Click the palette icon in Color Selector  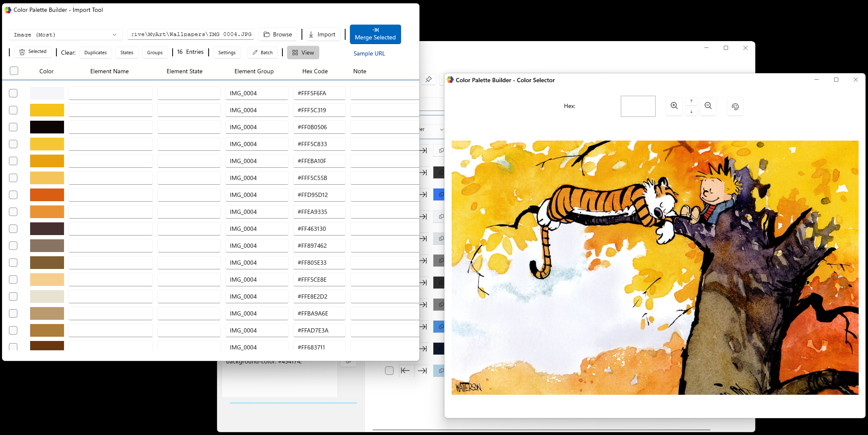tap(735, 107)
